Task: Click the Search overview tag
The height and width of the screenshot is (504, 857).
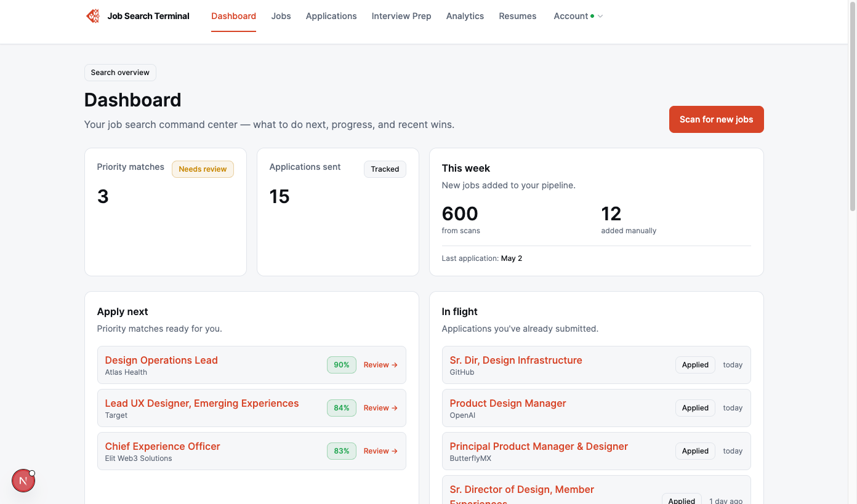Action: pyautogui.click(x=120, y=73)
